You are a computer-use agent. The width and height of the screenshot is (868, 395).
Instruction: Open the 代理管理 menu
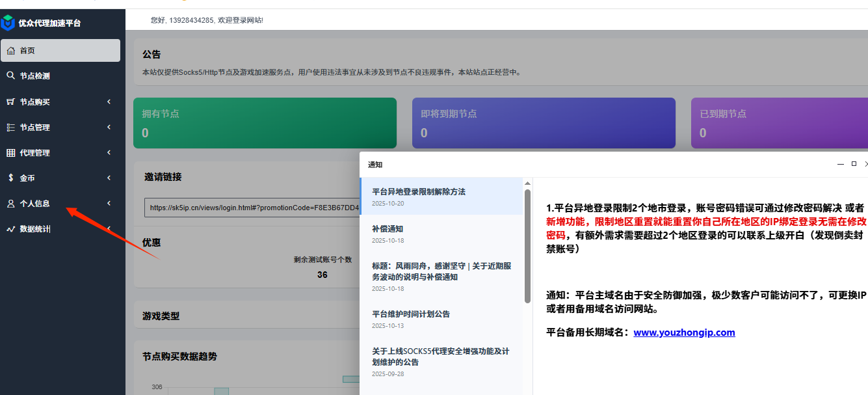pyautogui.click(x=60, y=152)
